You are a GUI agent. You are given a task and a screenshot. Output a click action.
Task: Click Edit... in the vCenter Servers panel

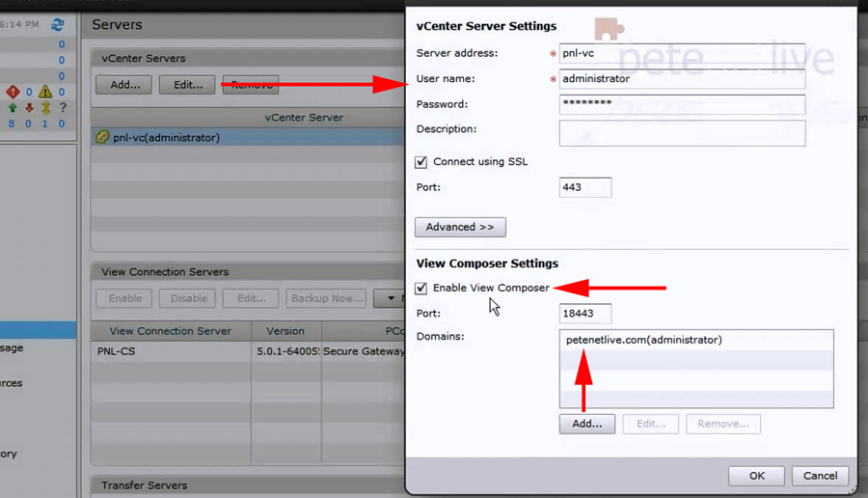187,85
